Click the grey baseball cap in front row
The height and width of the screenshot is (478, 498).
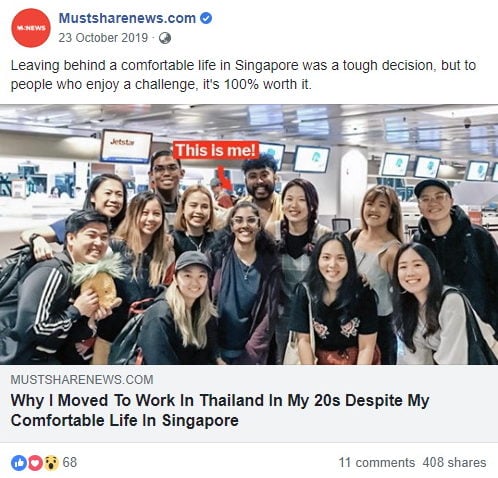pos(192,261)
